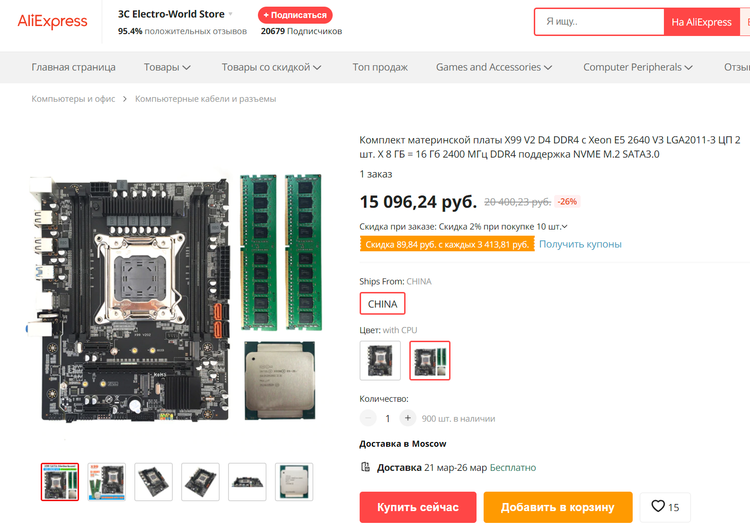Screen dimensions: 750x527
Task: Click Получить купоны link
Action: 580,244
